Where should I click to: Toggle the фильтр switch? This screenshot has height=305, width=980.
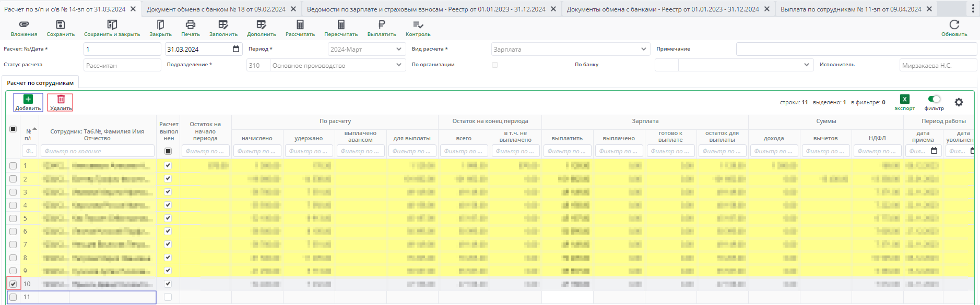(934, 99)
